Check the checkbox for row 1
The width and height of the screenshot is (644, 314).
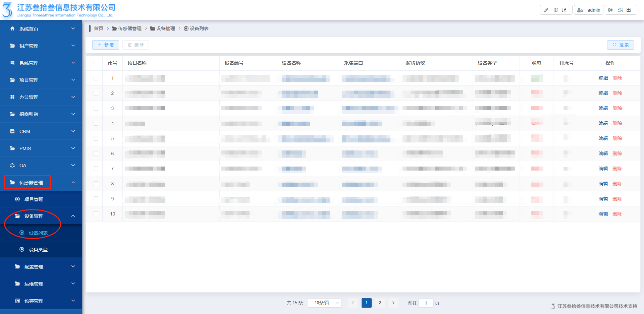(96, 78)
